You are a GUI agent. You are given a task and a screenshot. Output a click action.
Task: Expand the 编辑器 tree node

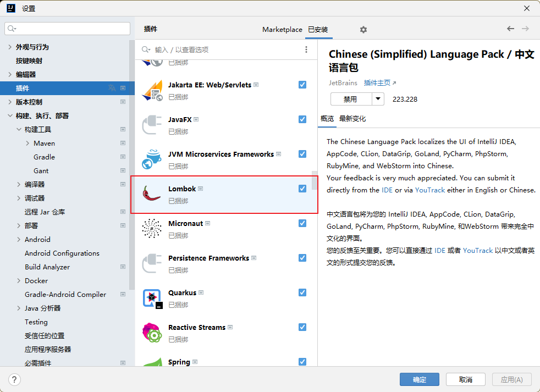point(10,74)
